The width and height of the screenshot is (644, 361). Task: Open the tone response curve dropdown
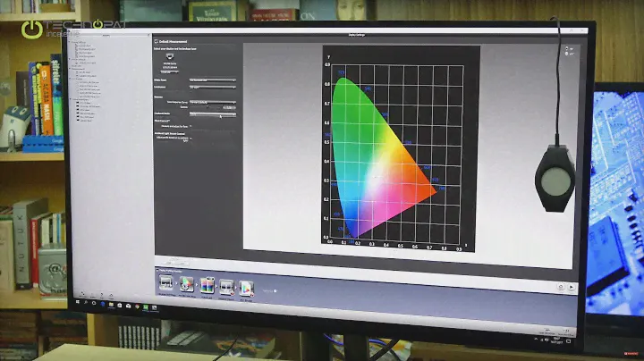click(213, 101)
